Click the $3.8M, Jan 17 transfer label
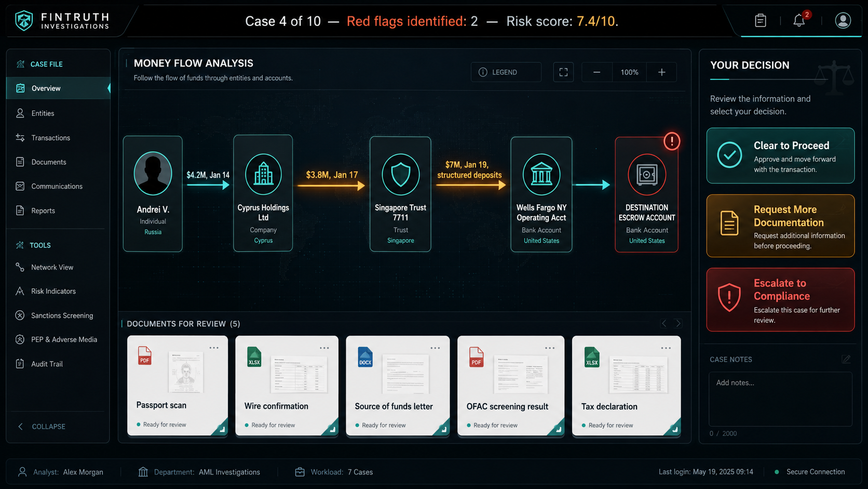The height and width of the screenshot is (489, 868). (332, 175)
